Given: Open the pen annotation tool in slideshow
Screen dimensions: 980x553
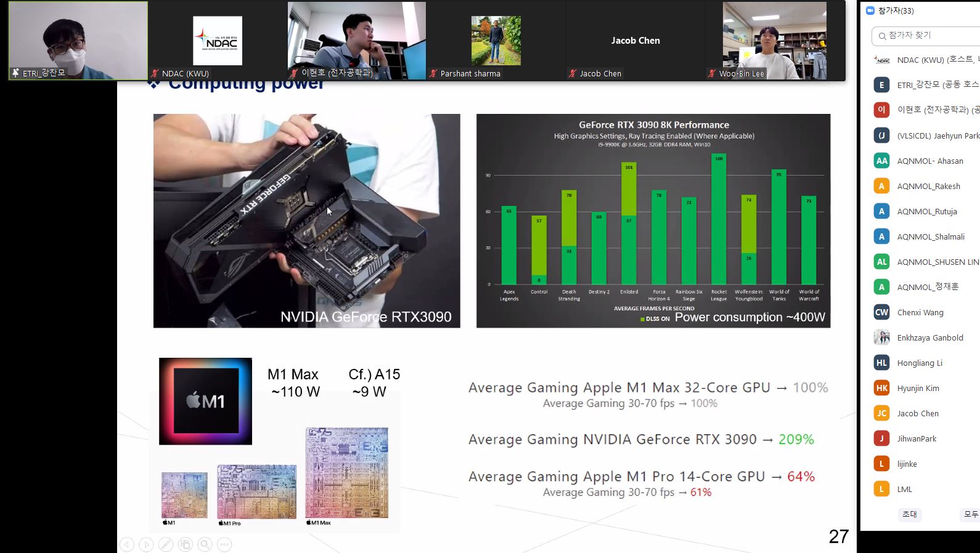Looking at the screenshot, I should [166, 544].
